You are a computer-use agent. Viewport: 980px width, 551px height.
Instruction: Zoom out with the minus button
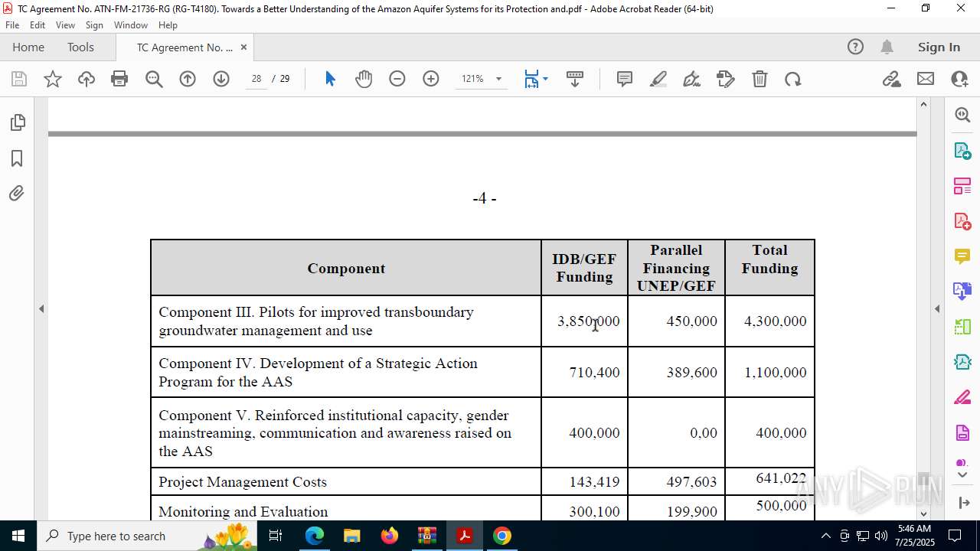point(397,79)
